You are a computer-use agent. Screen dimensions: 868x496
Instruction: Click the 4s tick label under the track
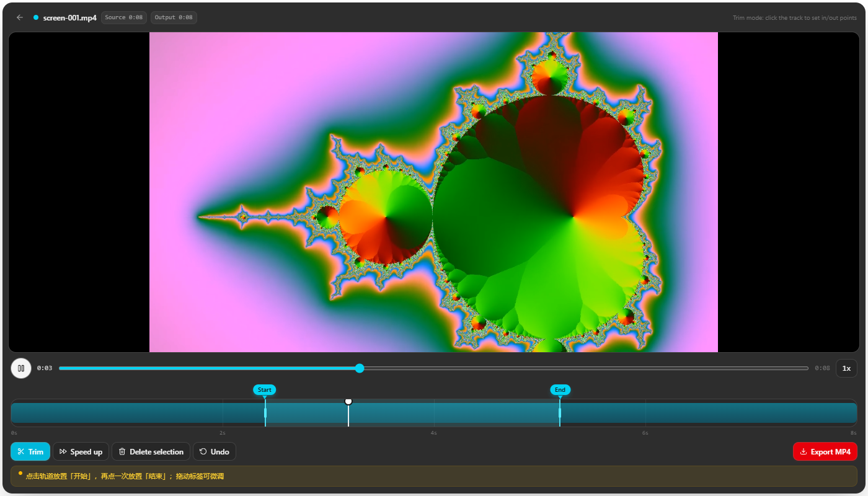[434, 433]
